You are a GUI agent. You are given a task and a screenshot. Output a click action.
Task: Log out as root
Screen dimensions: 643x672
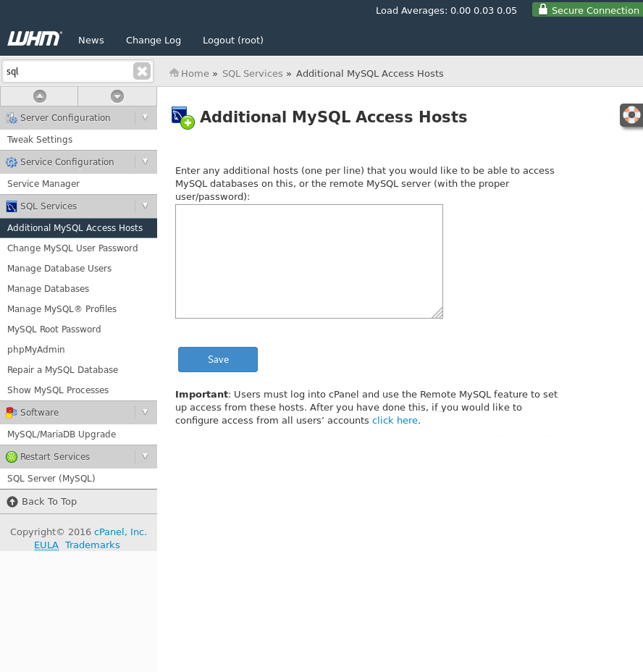(x=232, y=41)
